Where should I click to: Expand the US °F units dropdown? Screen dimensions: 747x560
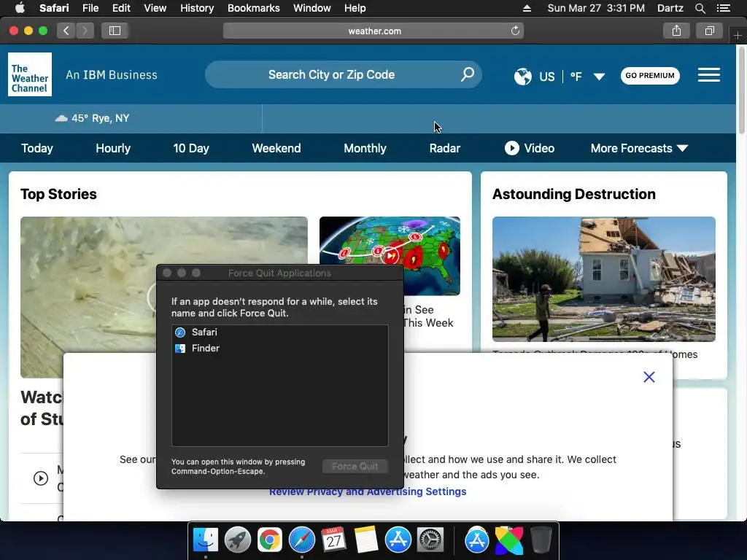[599, 77]
